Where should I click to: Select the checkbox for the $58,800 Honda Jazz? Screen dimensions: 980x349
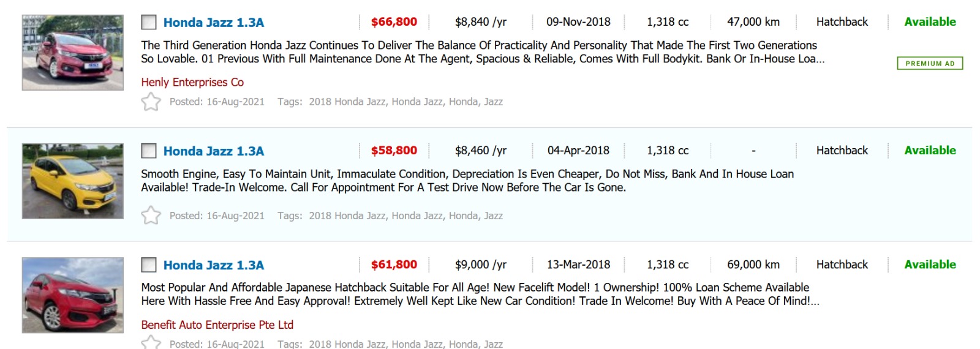point(149,151)
